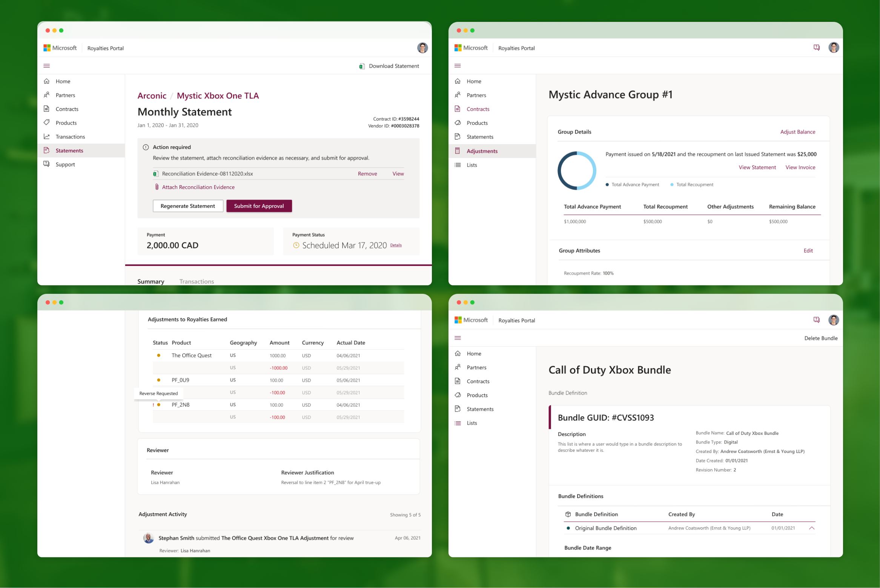Open Statements in the Mystic Advance Group sidebar
This screenshot has width=880, height=588.
click(x=480, y=137)
